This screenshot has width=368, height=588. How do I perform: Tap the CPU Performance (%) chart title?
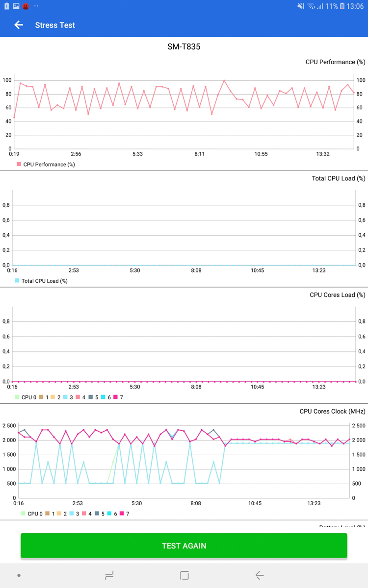click(335, 62)
